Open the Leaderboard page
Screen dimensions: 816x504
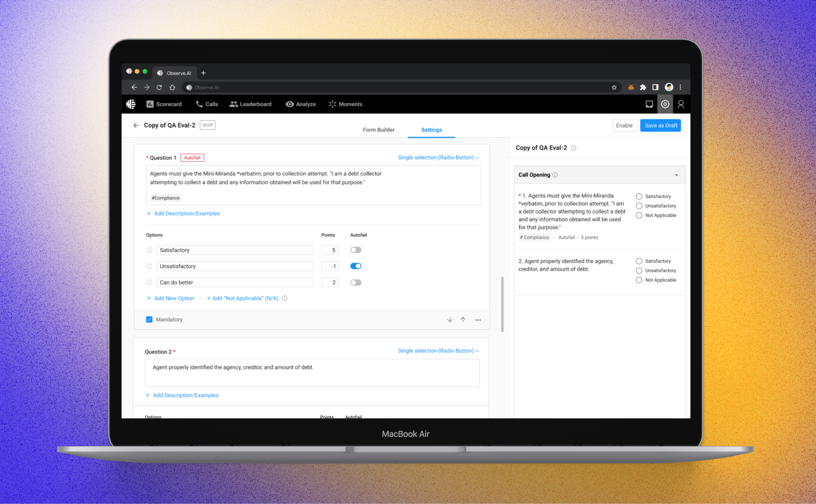coord(250,104)
